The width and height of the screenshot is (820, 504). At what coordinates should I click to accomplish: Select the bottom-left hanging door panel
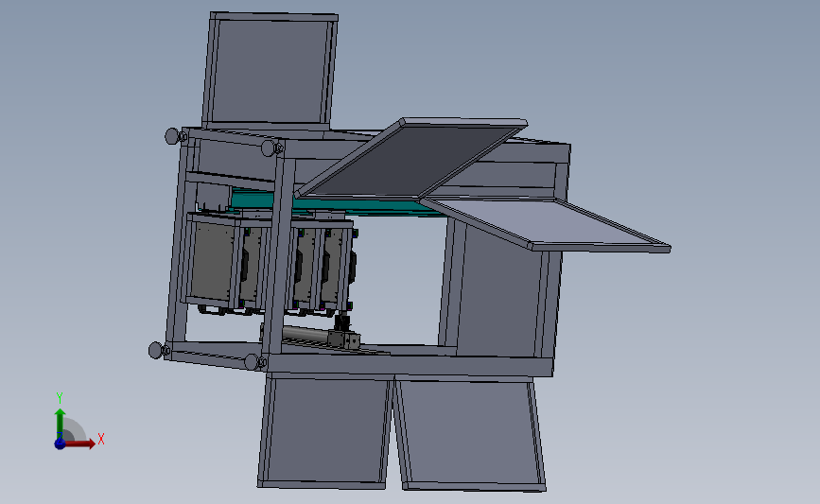click(325, 431)
